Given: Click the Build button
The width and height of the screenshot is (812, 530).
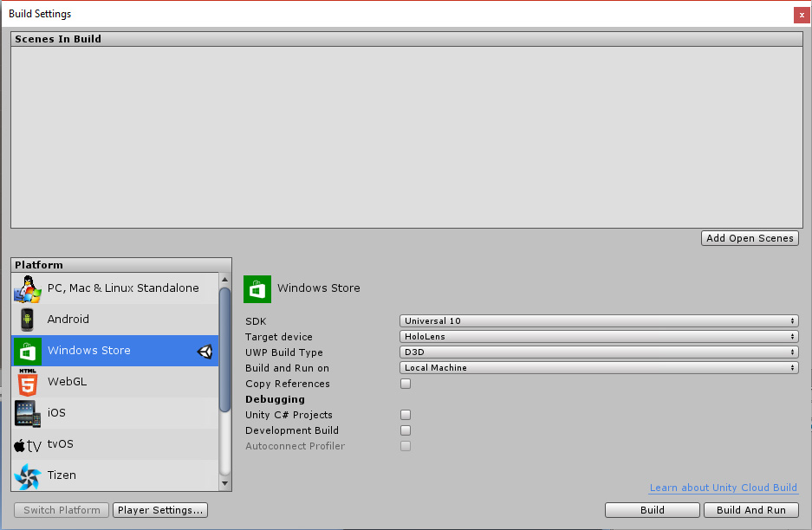Looking at the screenshot, I should pyautogui.click(x=652, y=510).
